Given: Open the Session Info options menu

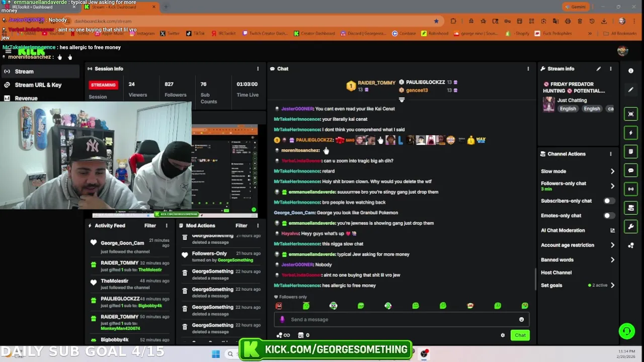Looking at the screenshot, I should (x=258, y=69).
